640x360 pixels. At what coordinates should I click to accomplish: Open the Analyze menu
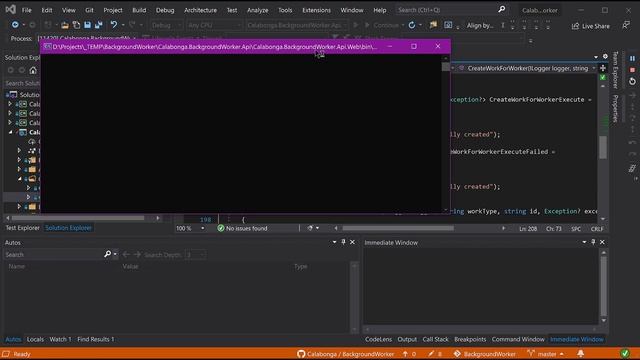258,10
